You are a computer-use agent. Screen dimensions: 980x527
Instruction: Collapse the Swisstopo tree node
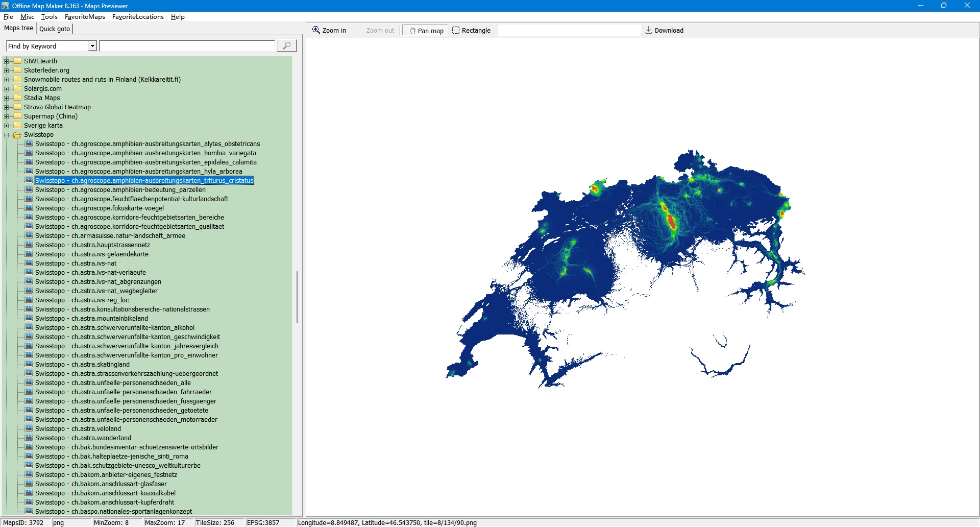(7, 135)
